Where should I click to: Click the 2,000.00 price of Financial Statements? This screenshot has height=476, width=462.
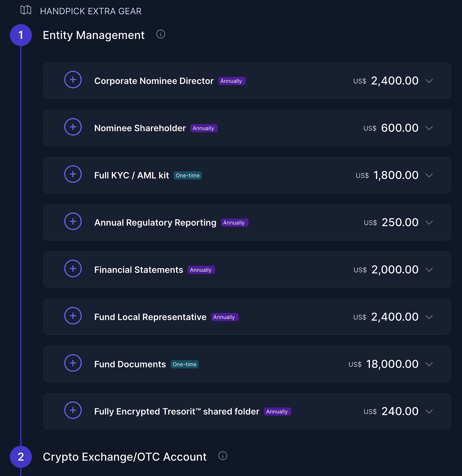tap(395, 270)
